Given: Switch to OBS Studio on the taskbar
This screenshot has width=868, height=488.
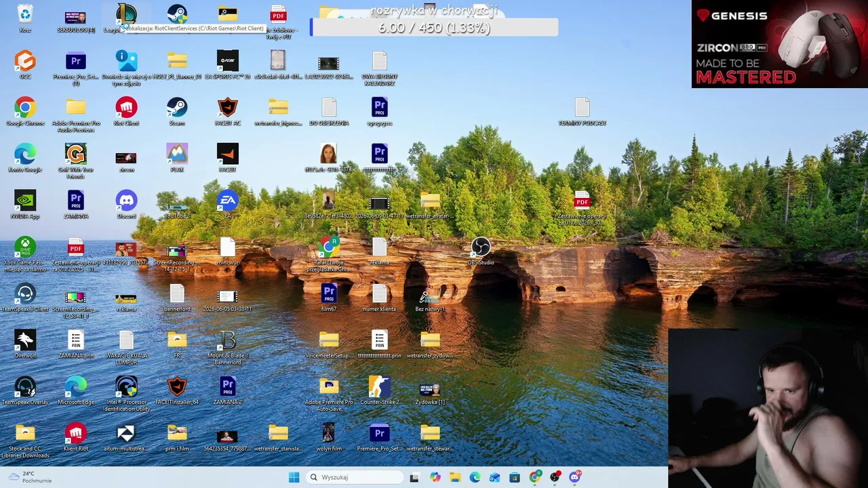Looking at the screenshot, I should click(555, 477).
